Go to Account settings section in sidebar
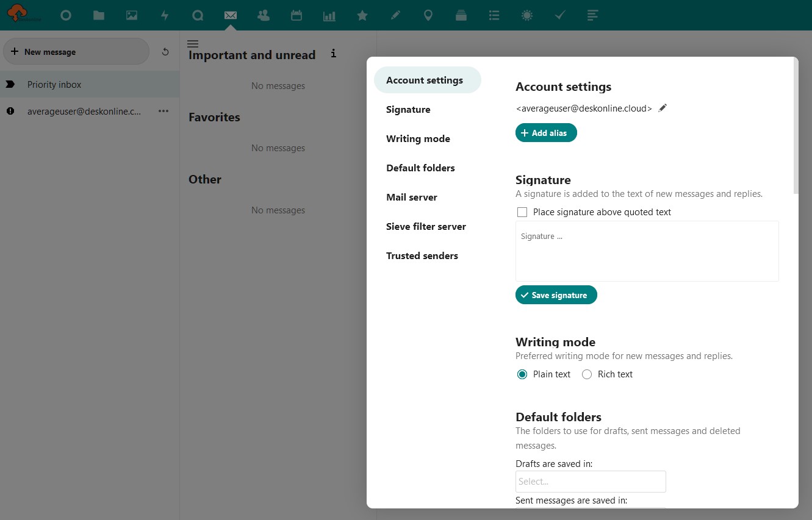The image size is (812, 520). (427, 80)
